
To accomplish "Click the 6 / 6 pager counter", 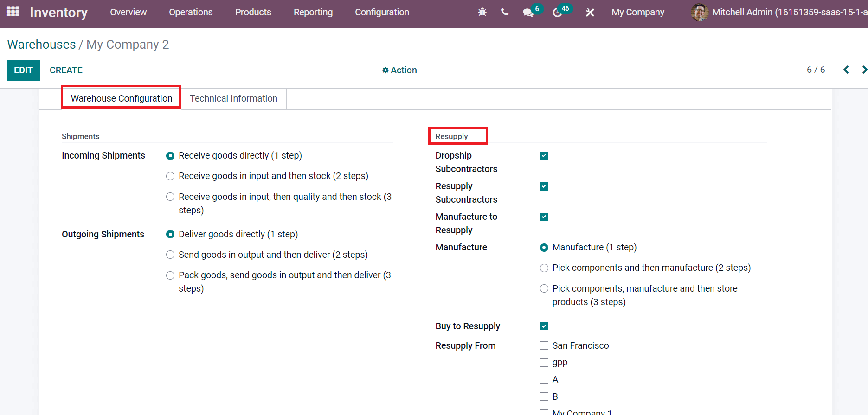I will (816, 70).
